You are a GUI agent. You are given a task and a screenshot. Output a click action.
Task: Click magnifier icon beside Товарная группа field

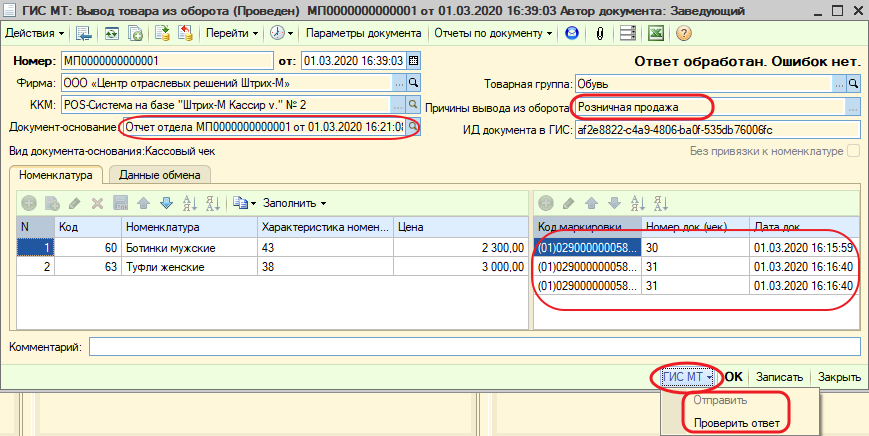click(853, 83)
